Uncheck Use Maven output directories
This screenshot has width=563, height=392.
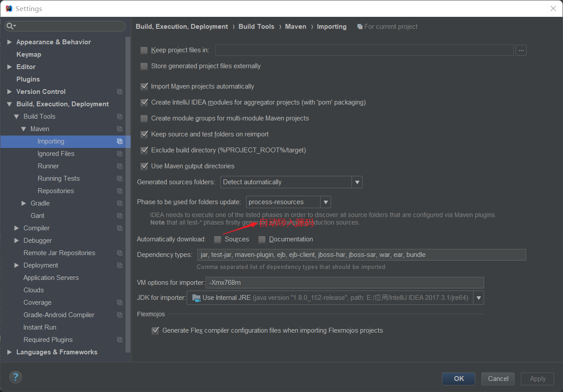[144, 166]
